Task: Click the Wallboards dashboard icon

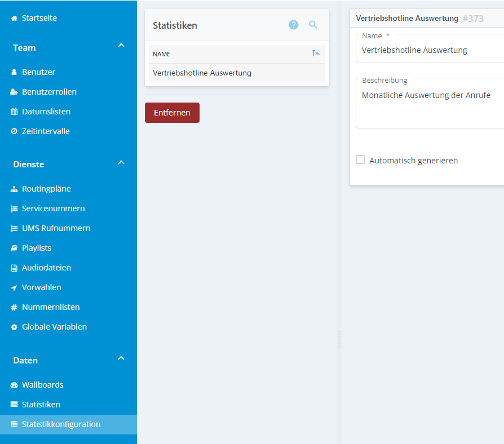Action: pyautogui.click(x=14, y=385)
